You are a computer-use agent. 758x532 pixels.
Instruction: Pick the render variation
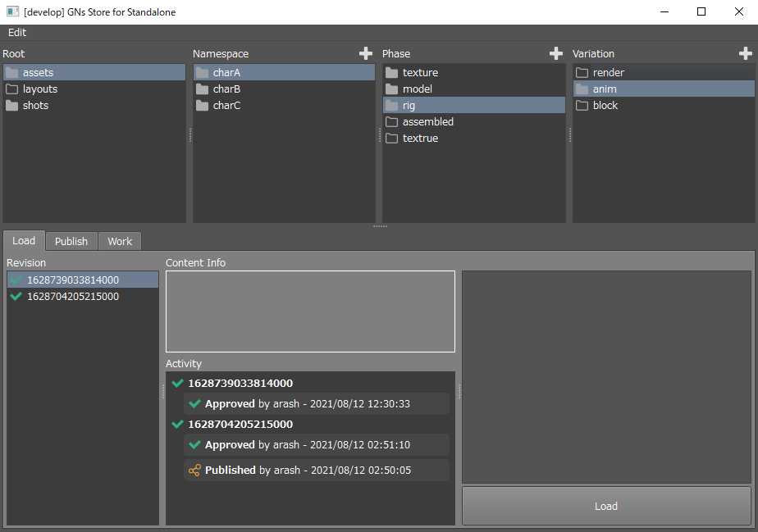(x=608, y=73)
